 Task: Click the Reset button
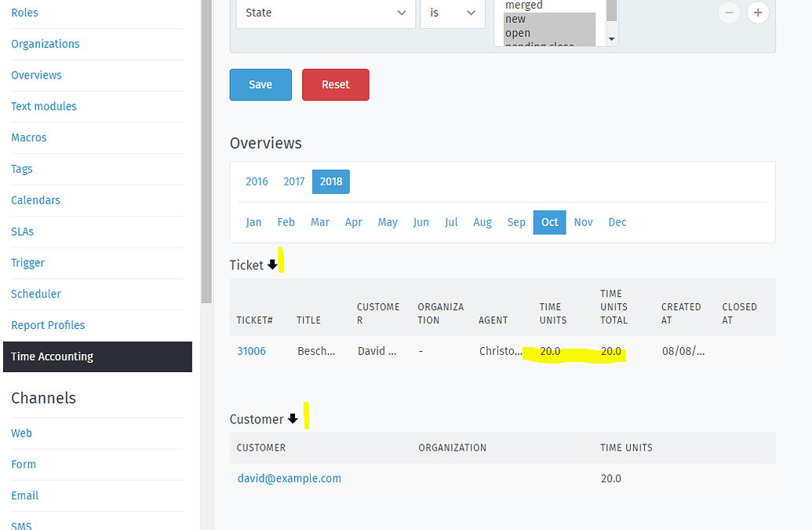(335, 84)
